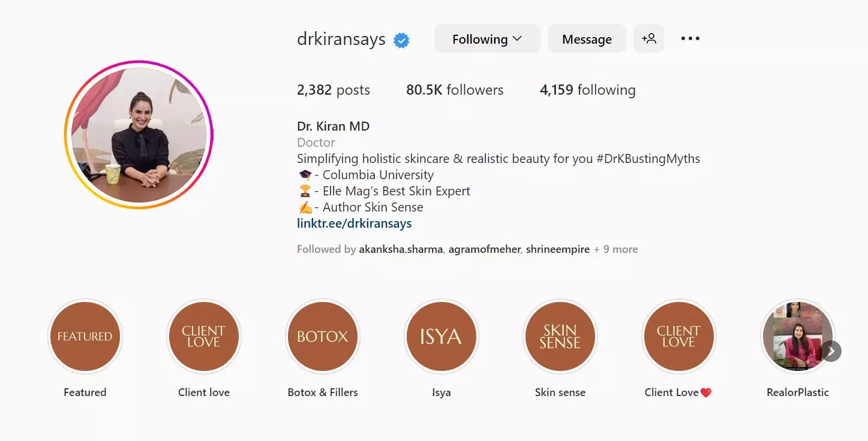Click the blue verified badge

point(401,40)
